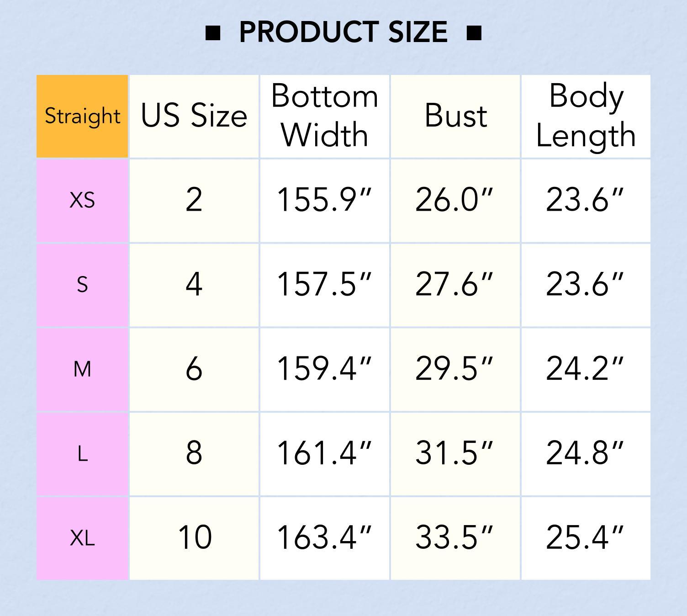
Task: Select the US size 10 cell
Action: [194, 538]
